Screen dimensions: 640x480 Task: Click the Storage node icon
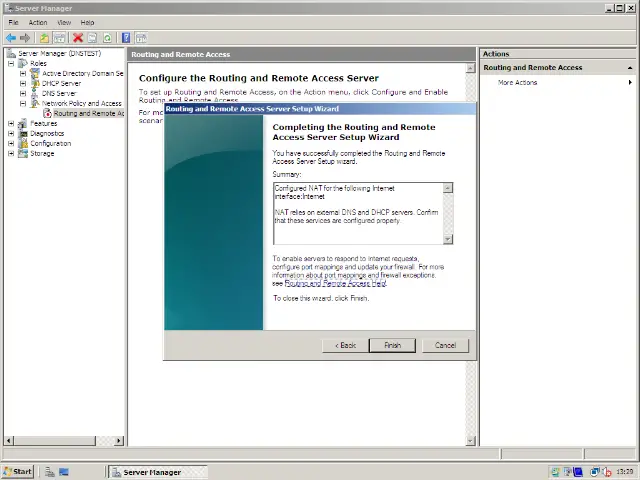[23, 153]
